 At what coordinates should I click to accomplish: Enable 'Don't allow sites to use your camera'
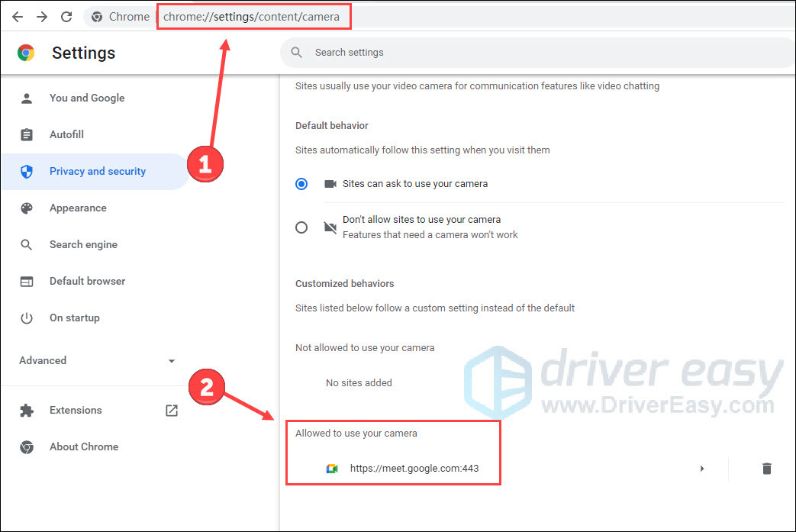pyautogui.click(x=301, y=227)
